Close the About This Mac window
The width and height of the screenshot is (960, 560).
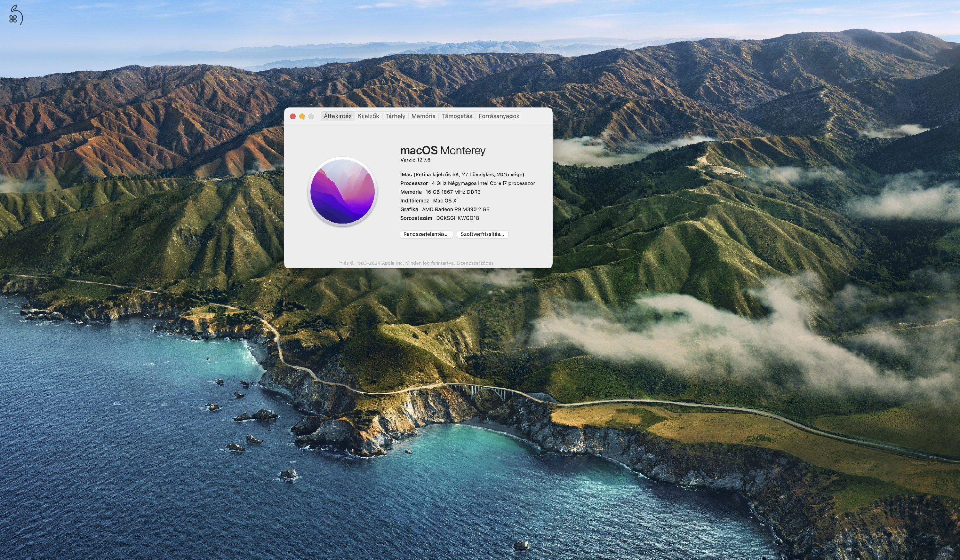pos(292,116)
